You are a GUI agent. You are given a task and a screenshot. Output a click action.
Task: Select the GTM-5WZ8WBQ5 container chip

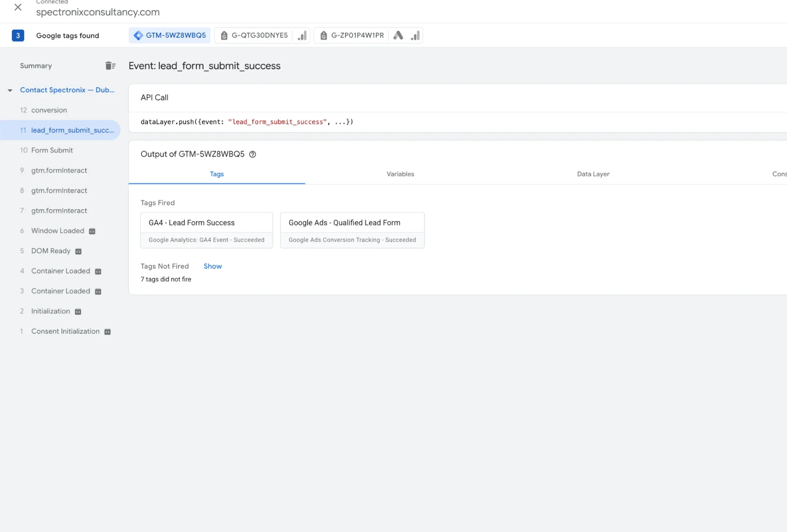[170, 35]
